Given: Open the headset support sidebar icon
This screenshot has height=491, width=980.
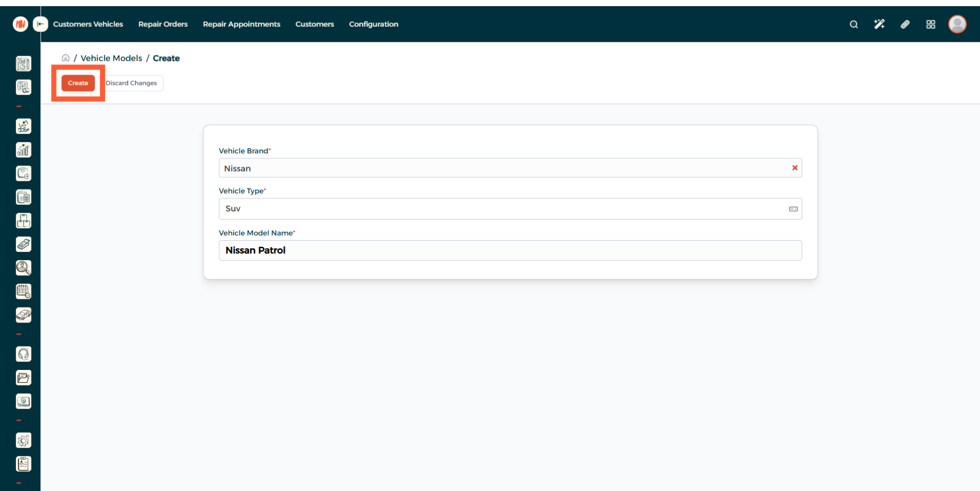Looking at the screenshot, I should pyautogui.click(x=23, y=354).
